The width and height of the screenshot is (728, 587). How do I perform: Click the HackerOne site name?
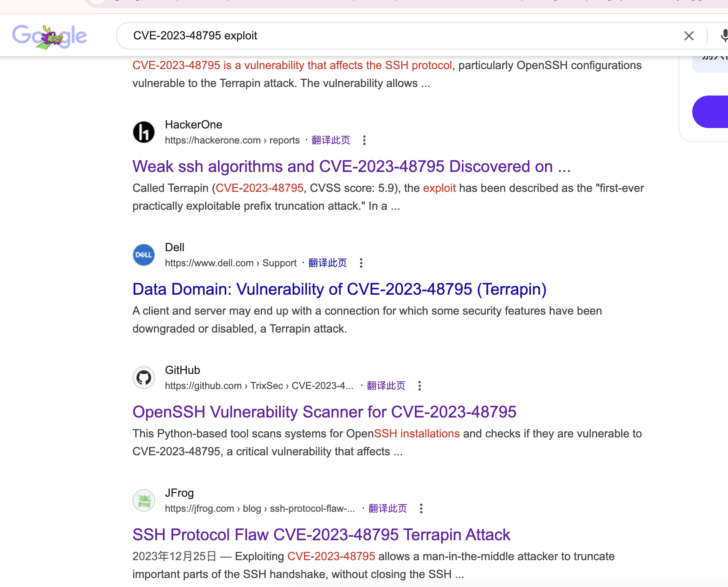tap(193, 125)
